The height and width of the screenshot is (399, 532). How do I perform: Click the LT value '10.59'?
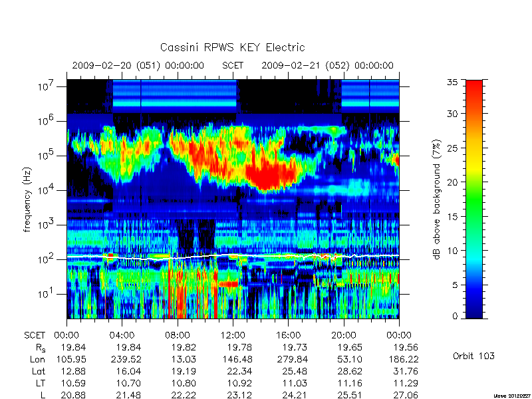pyautogui.click(x=73, y=384)
